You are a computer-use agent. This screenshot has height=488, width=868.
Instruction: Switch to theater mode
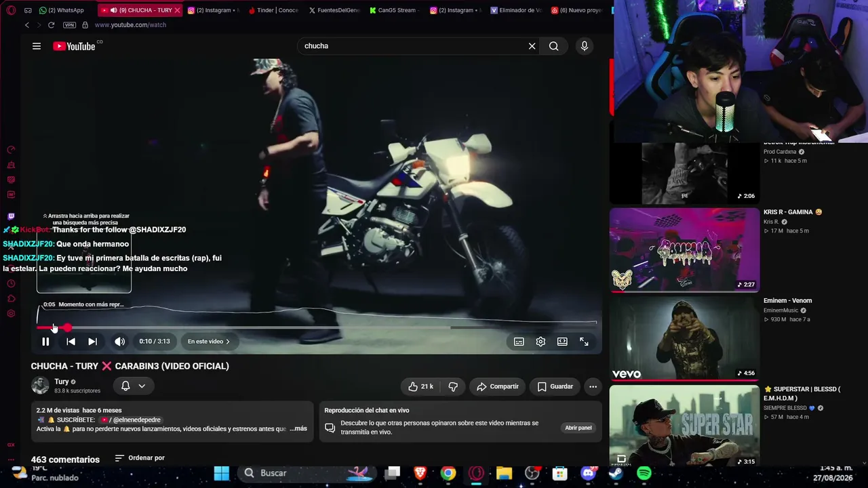[562, 342]
